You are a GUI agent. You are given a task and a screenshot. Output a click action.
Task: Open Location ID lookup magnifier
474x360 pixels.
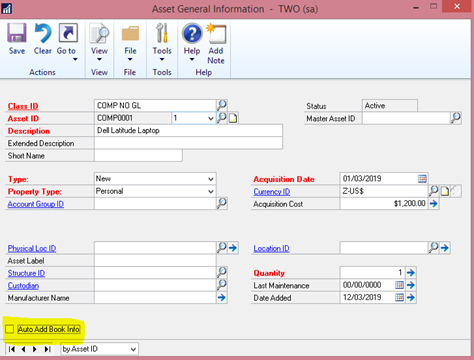pos(433,247)
